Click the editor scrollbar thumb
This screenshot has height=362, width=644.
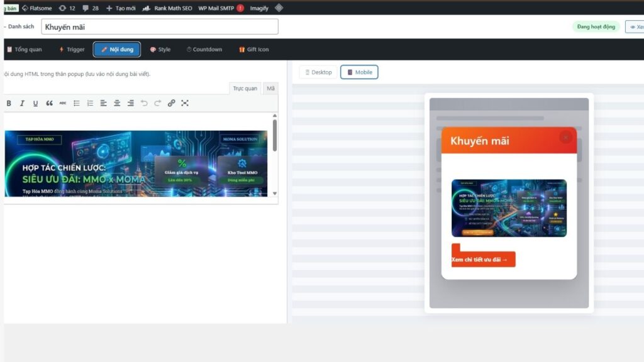pos(275,135)
